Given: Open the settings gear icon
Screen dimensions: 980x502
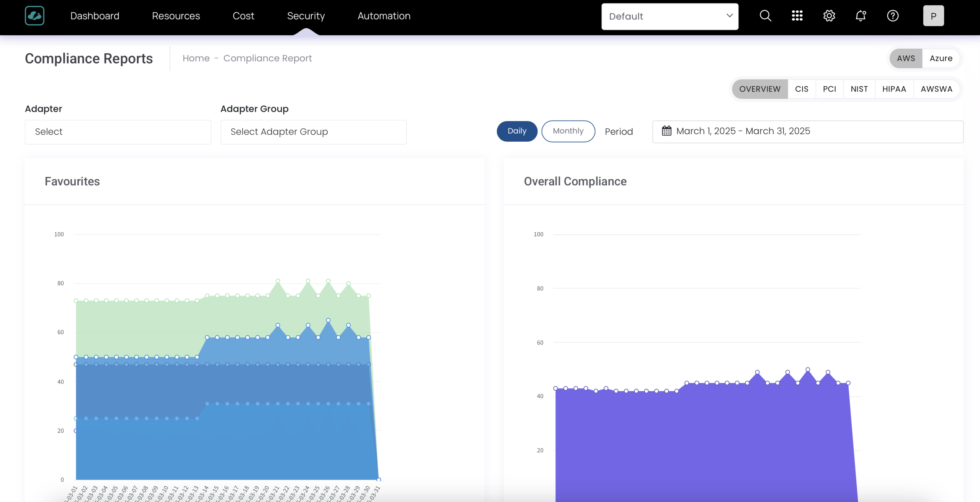Looking at the screenshot, I should 829,16.
